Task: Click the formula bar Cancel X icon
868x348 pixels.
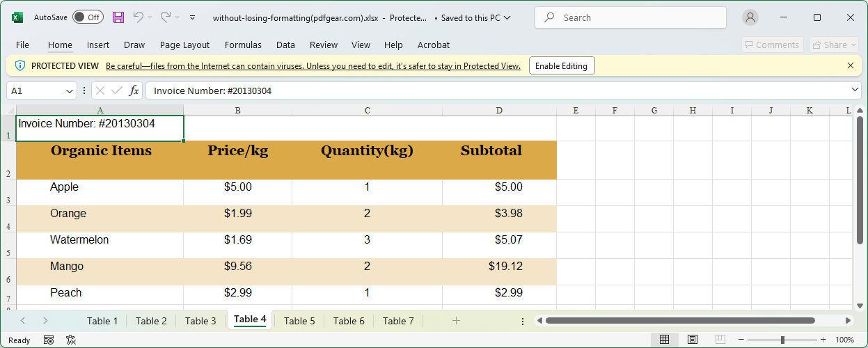Action: [100, 90]
